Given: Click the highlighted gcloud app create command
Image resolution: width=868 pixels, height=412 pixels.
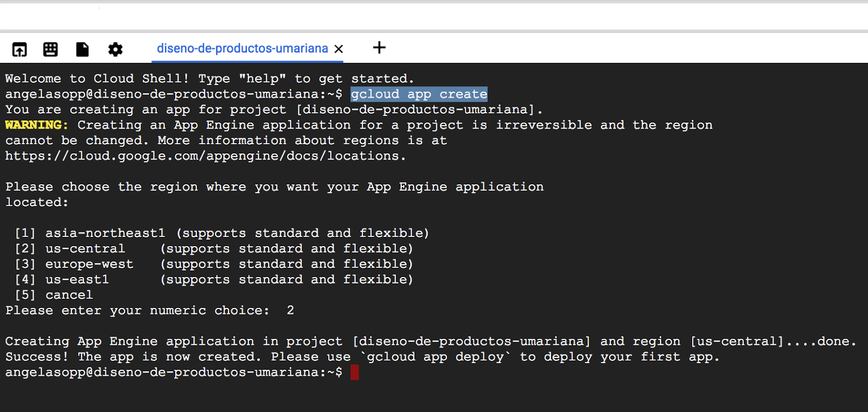Looking at the screenshot, I should (x=419, y=94).
